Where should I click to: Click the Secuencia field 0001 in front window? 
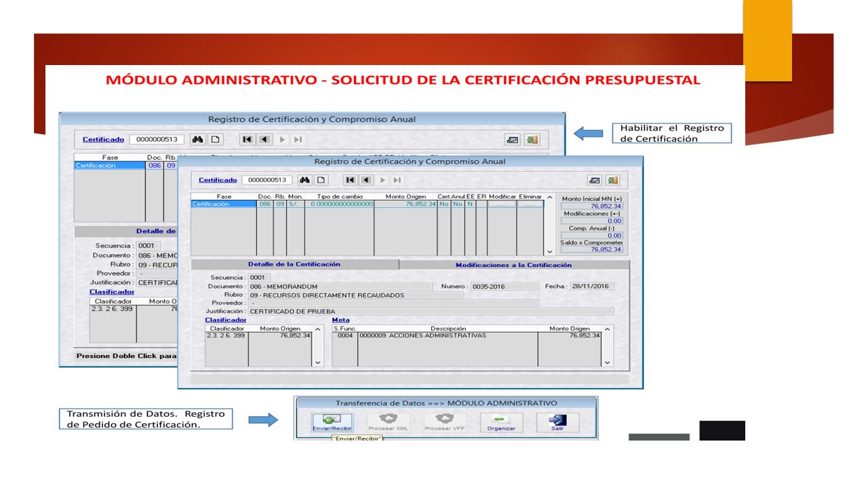(x=259, y=277)
